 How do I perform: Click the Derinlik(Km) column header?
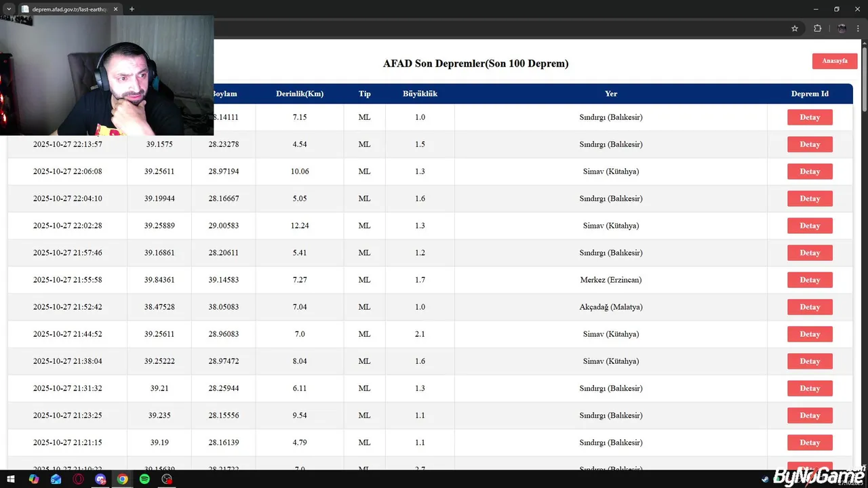[x=300, y=94]
